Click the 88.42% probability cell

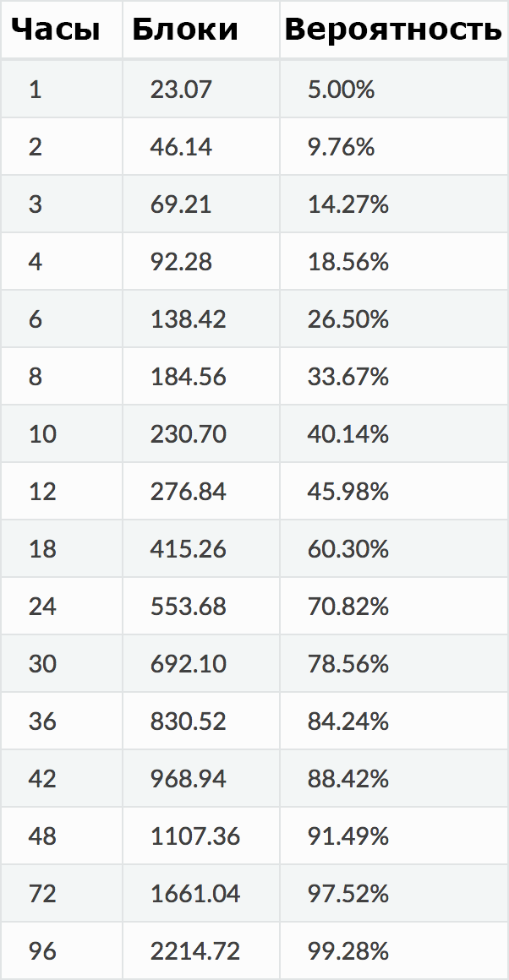tap(394, 779)
